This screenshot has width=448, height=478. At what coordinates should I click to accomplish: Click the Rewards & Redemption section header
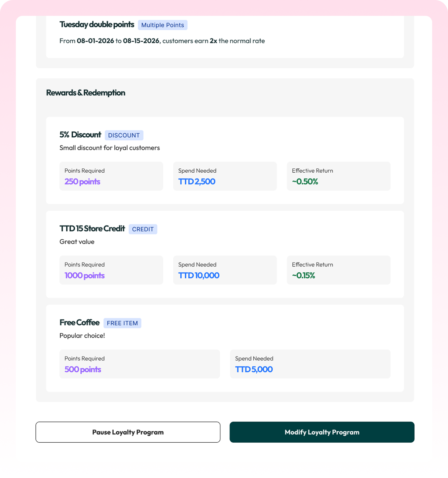[86, 93]
